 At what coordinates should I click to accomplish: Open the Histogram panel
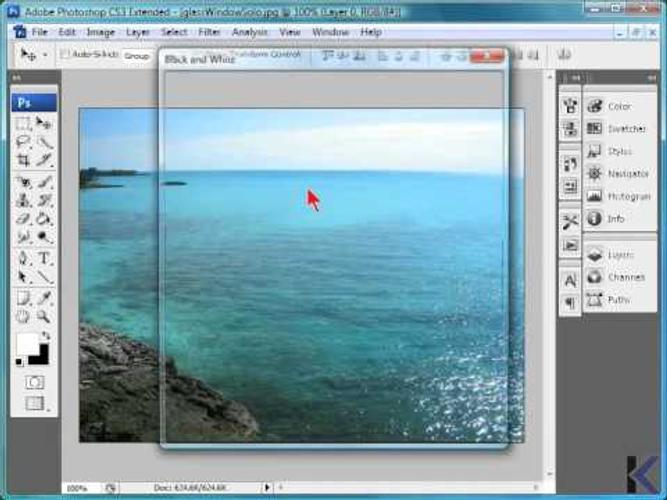pyautogui.click(x=619, y=196)
